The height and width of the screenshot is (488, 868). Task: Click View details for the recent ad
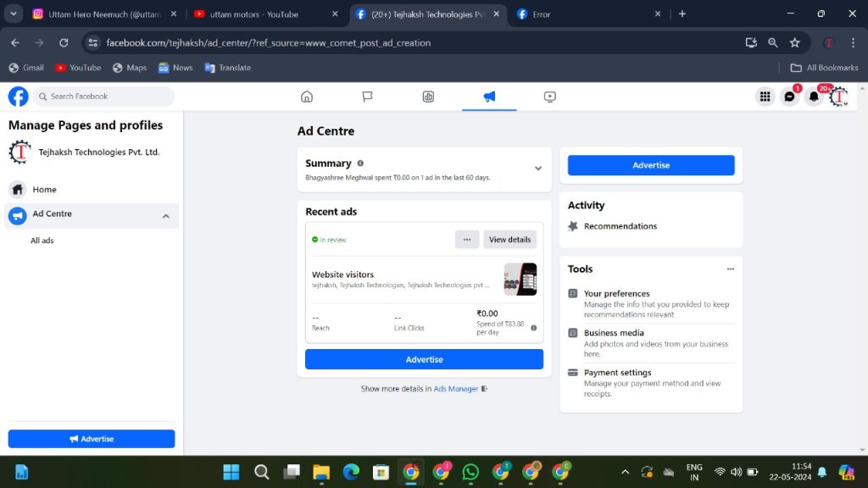tap(509, 240)
